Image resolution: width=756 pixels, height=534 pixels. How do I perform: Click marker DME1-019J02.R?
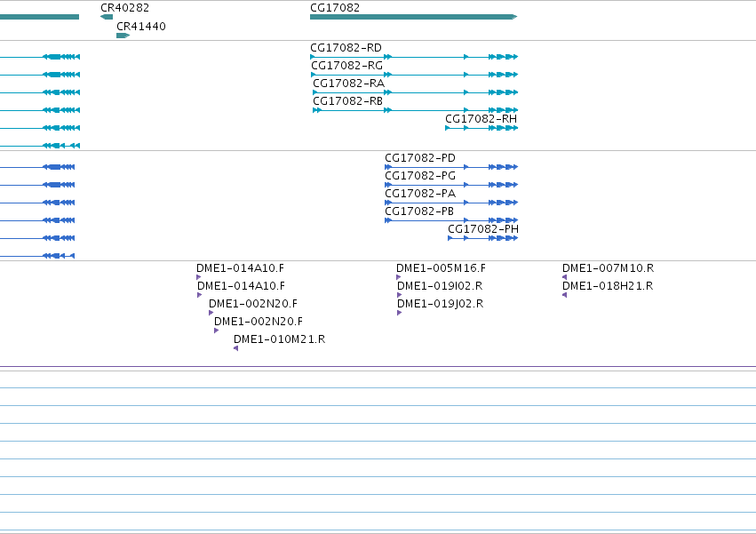[x=399, y=313]
